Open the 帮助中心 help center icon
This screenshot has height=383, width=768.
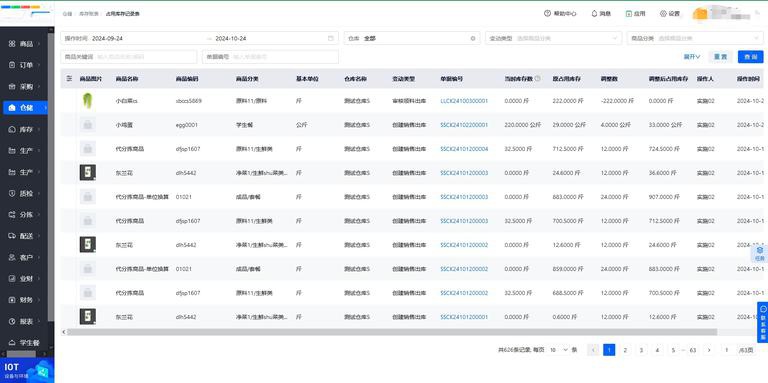click(x=547, y=14)
